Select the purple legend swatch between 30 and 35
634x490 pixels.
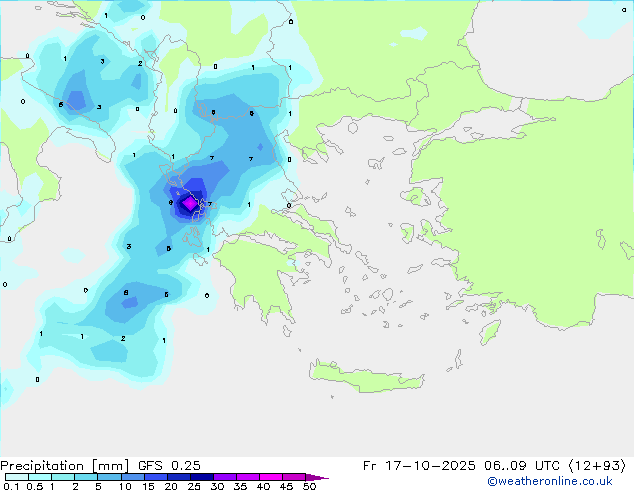(225, 477)
